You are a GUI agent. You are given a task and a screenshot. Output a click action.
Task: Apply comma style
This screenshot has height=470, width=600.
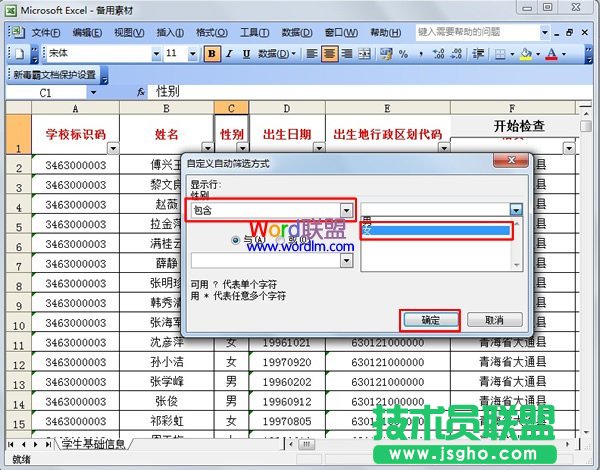421,54
